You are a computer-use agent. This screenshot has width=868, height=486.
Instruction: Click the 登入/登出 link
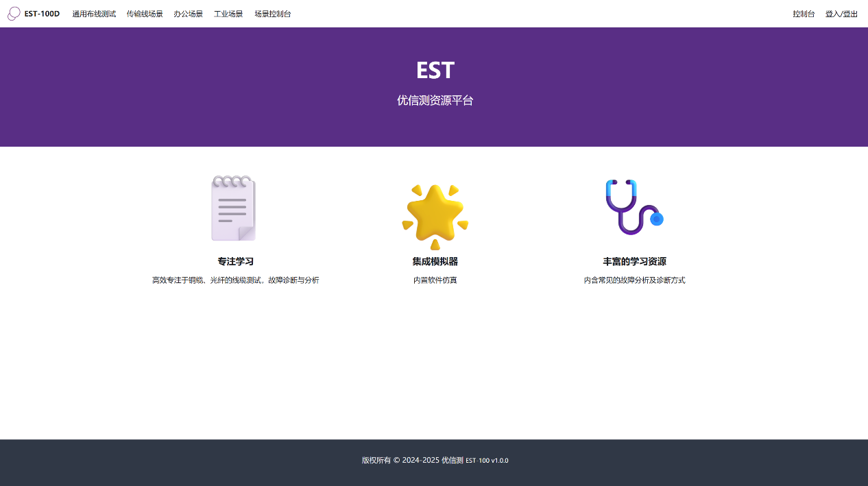pos(841,14)
